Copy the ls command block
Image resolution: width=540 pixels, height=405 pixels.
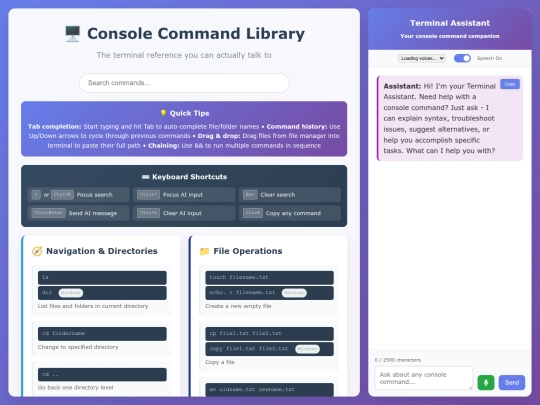point(102,278)
